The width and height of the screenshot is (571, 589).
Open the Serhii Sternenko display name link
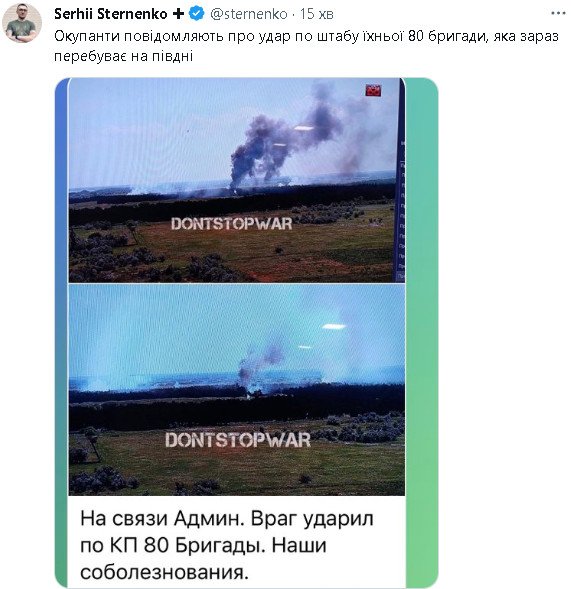[x=111, y=14]
